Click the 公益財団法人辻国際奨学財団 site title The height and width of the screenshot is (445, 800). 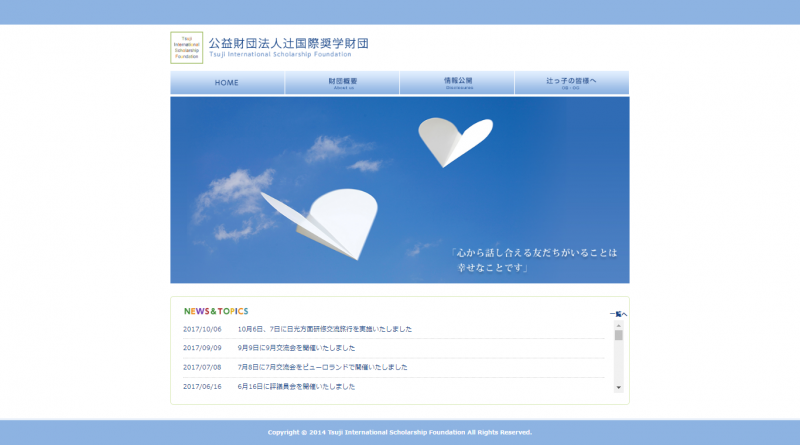[x=288, y=44]
